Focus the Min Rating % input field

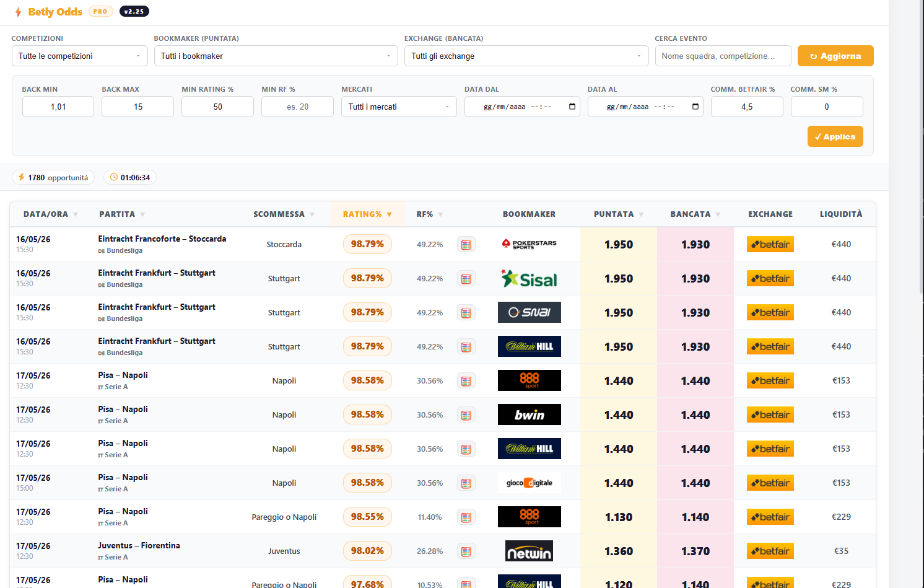click(217, 107)
